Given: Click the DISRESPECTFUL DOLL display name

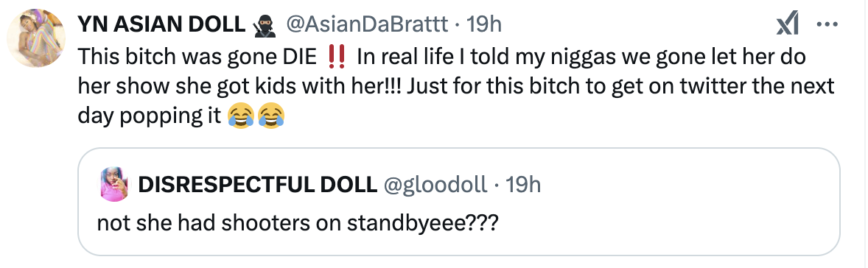Looking at the screenshot, I should 257,185.
